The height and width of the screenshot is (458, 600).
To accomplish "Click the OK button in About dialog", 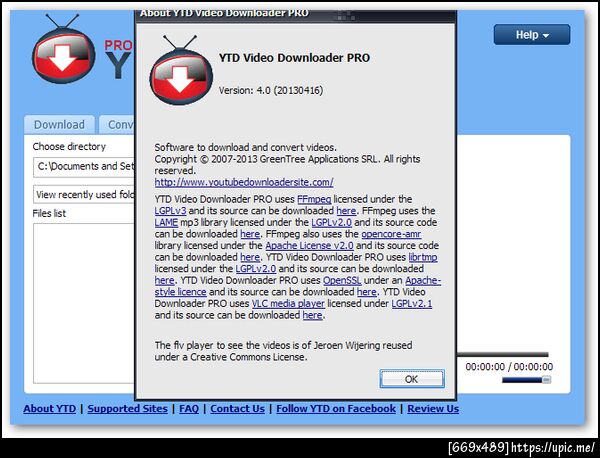I will tap(412, 379).
